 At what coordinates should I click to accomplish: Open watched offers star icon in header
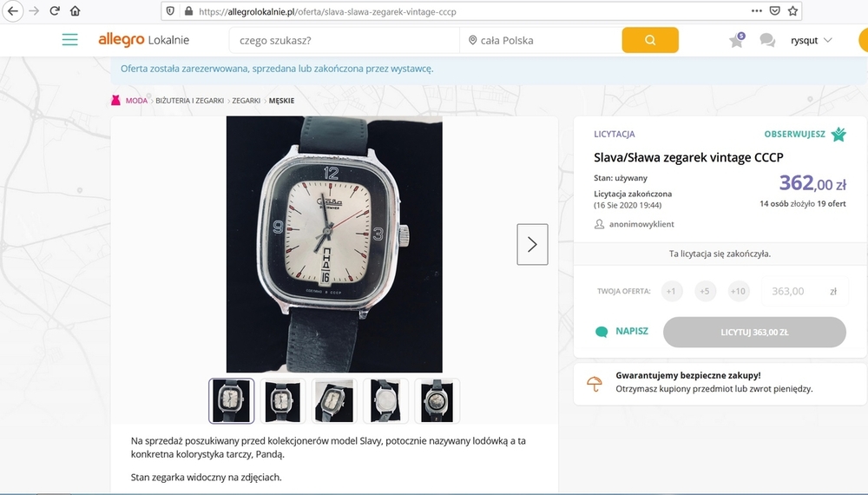(x=736, y=41)
